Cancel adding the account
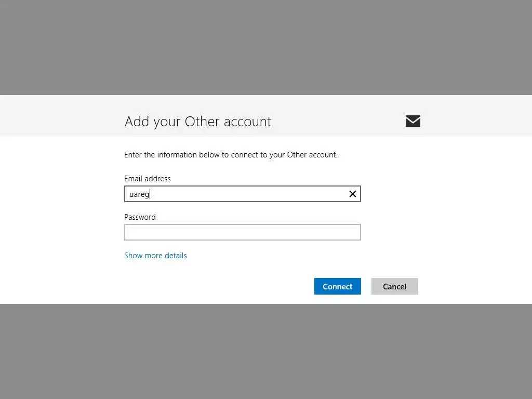Viewport: 532px width, 399px height. point(394,286)
